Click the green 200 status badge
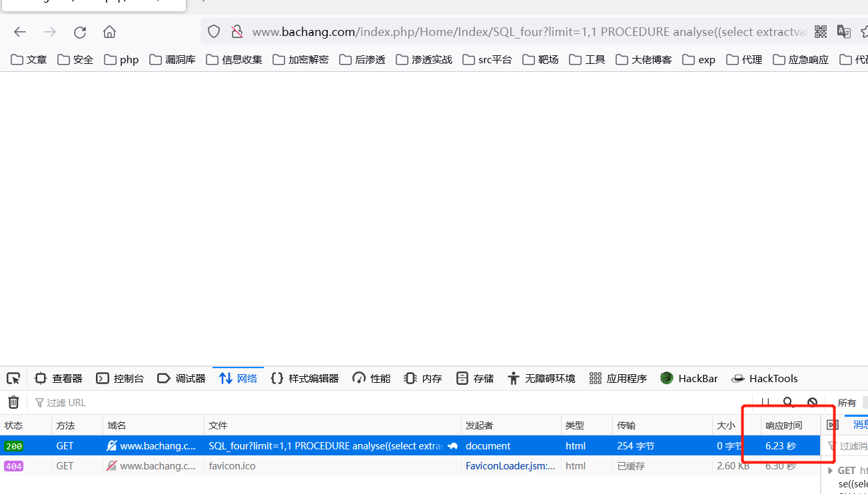The image size is (868, 494). pyautogui.click(x=13, y=446)
